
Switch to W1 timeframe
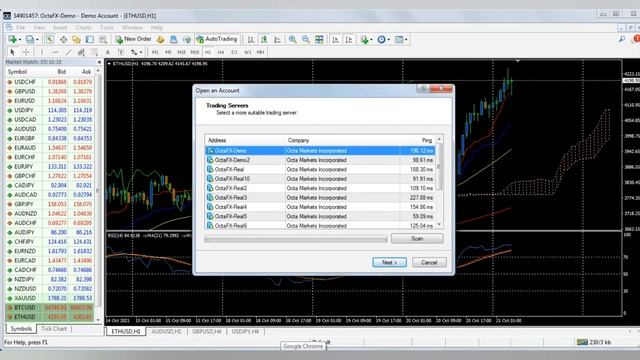(247, 52)
